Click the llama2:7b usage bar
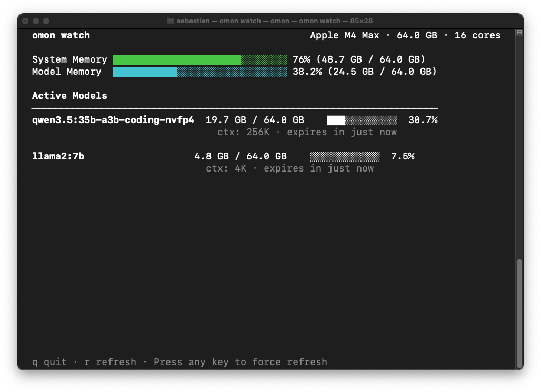The height and width of the screenshot is (392, 541). (x=345, y=156)
